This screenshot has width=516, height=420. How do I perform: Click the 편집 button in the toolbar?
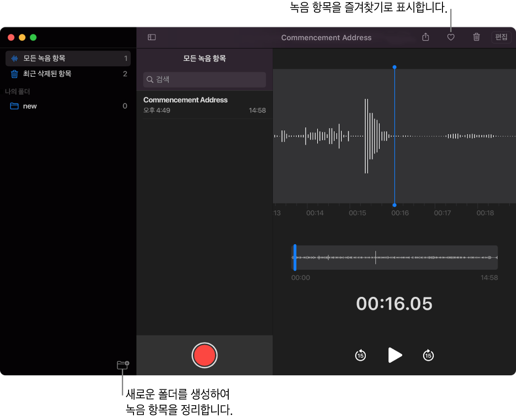pyautogui.click(x=501, y=37)
